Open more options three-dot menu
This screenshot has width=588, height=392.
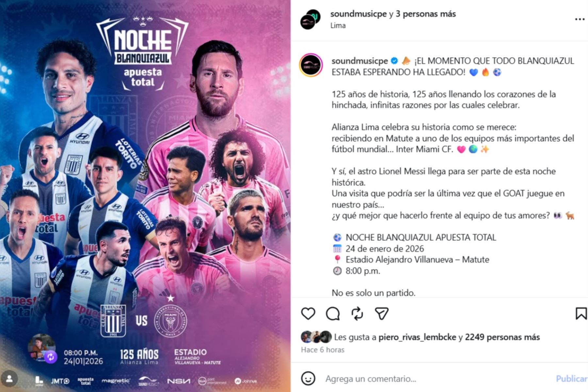[580, 19]
